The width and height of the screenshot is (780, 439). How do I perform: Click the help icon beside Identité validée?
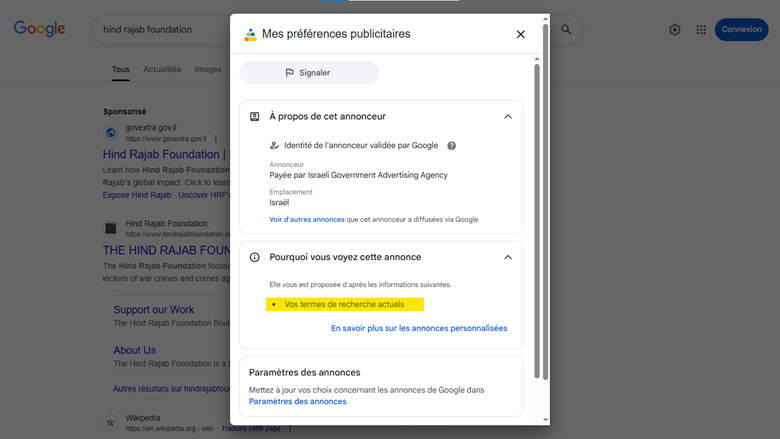tap(451, 146)
